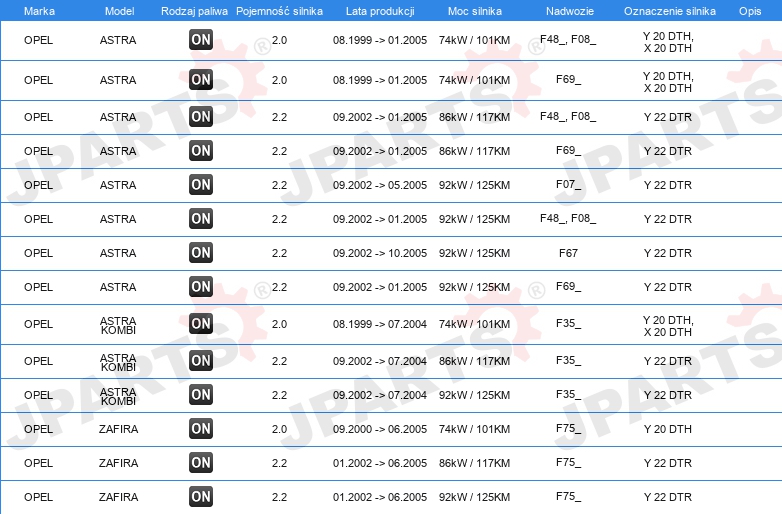This screenshot has width=782, height=514.
Task: Click production years 09.2000 -> 06.2005
Action: [x=380, y=429]
